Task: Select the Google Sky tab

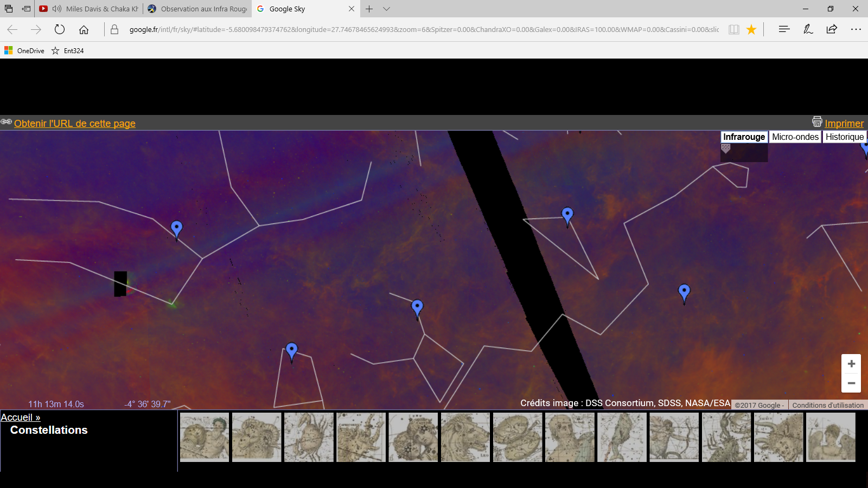Action: point(306,9)
